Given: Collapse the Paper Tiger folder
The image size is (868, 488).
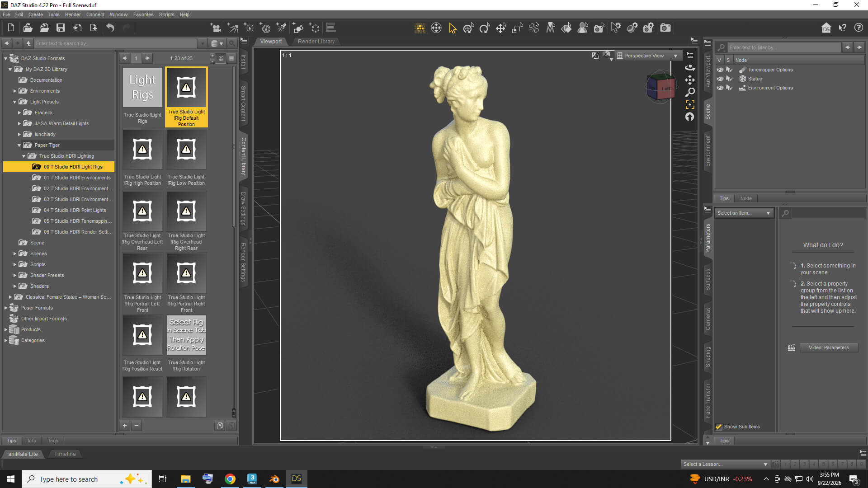Looking at the screenshot, I should (x=19, y=145).
